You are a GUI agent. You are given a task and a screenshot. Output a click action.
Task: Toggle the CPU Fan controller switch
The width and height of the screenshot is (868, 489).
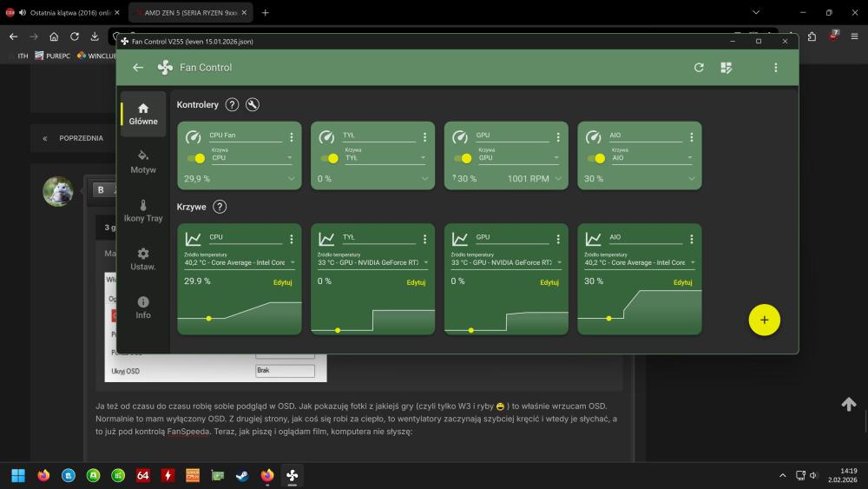196,158
